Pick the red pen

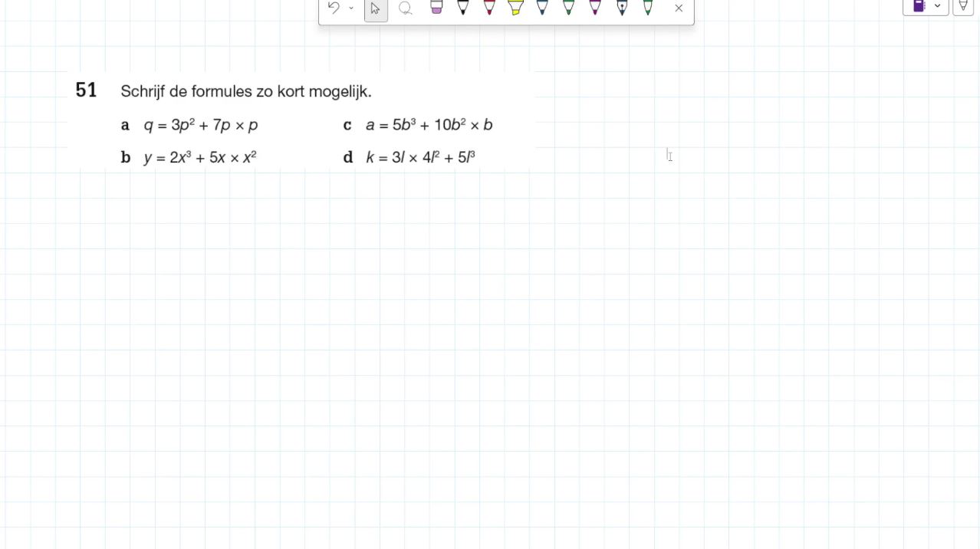pos(489,8)
